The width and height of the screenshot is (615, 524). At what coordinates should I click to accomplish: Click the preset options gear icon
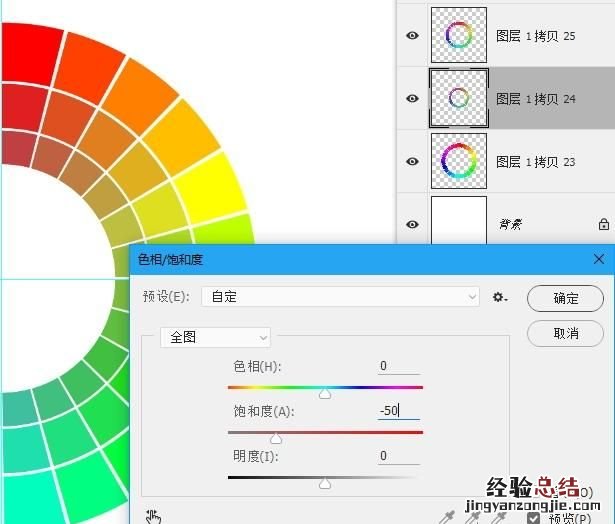click(x=500, y=298)
